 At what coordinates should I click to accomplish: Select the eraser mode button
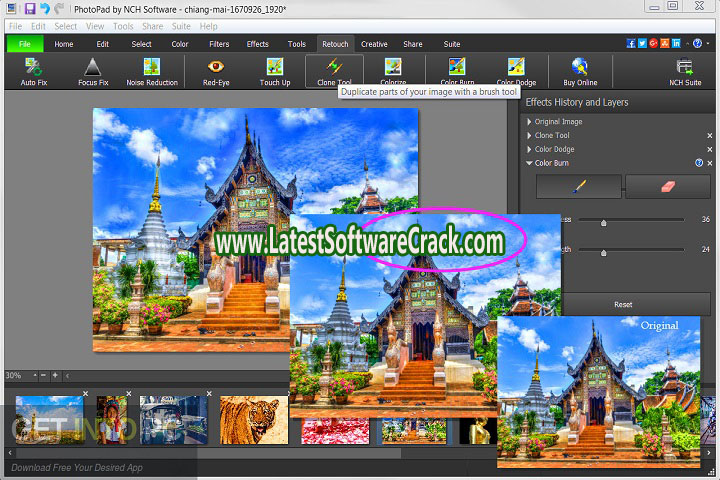pyautogui.click(x=668, y=186)
